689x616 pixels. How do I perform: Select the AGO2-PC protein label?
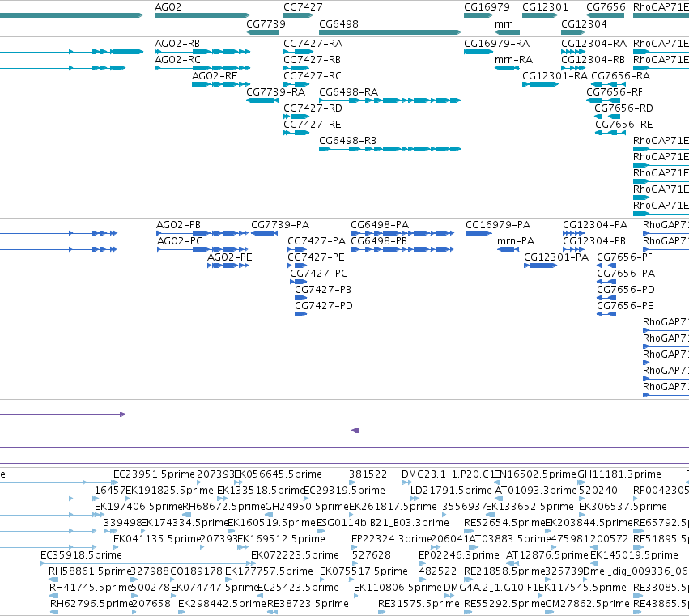pos(180,241)
